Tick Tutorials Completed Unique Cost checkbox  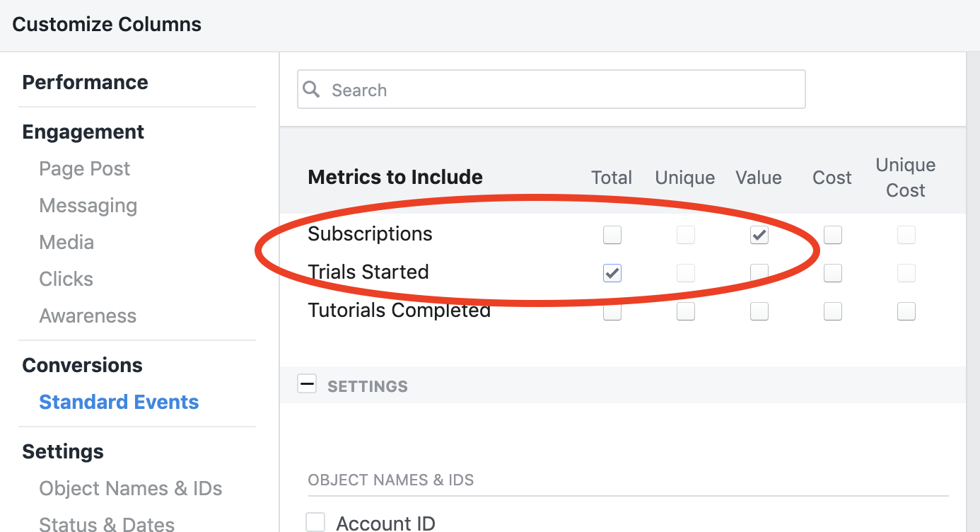tap(906, 311)
